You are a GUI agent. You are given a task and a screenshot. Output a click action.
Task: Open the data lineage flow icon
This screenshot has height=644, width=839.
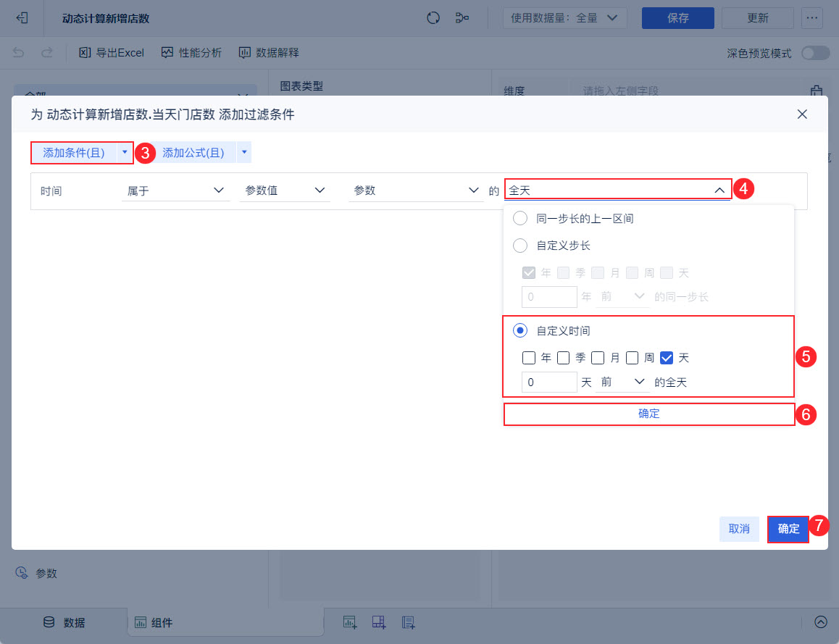coord(462,18)
